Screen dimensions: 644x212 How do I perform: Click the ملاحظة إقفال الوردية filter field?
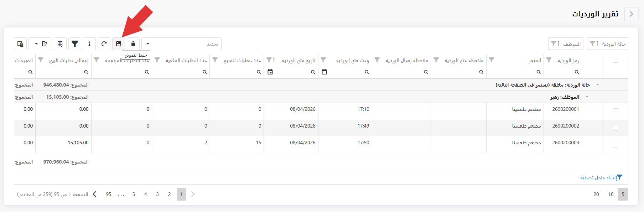tap(401, 72)
